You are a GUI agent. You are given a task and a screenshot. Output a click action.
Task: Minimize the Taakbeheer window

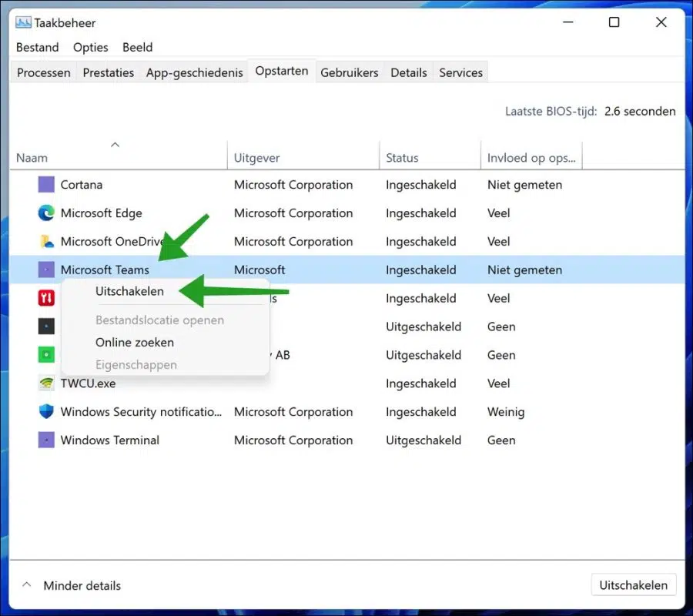click(568, 22)
